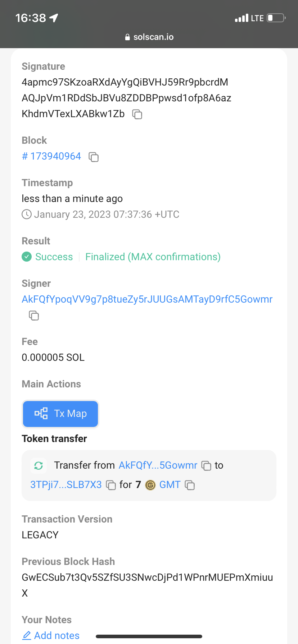Open the full signer address link
The width and height of the screenshot is (298, 644).
tap(147, 299)
